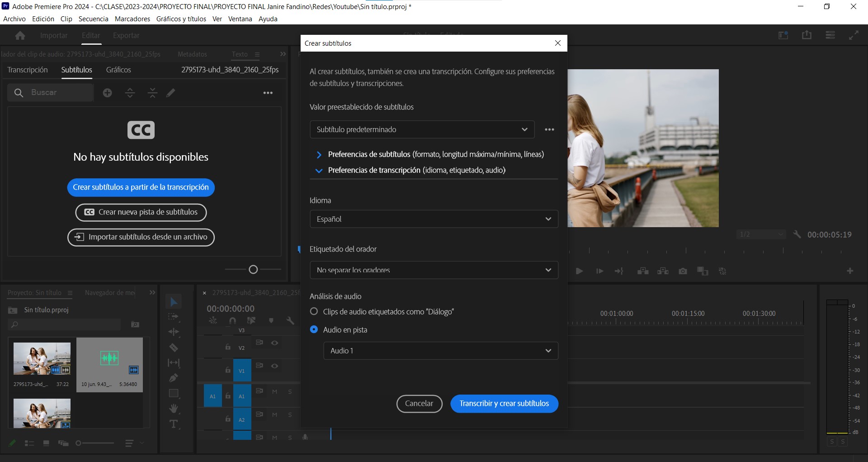Image resolution: width=868 pixels, height=462 pixels.
Task: Click the Cancelar button
Action: (x=419, y=404)
